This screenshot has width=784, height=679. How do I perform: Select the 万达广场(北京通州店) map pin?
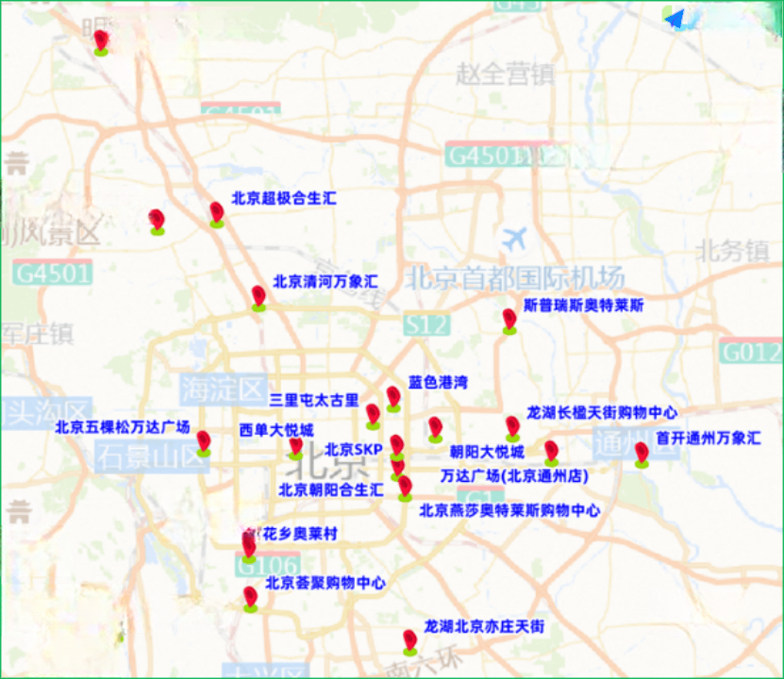[551, 454]
